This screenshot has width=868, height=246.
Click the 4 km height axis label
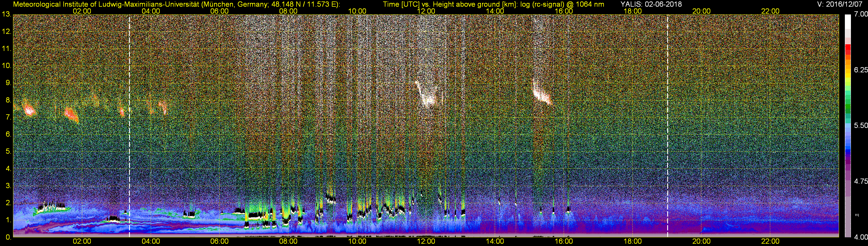pyautogui.click(x=8, y=169)
